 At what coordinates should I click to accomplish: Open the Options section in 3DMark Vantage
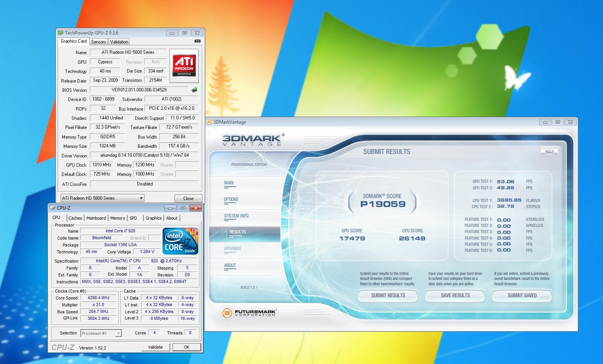231,200
